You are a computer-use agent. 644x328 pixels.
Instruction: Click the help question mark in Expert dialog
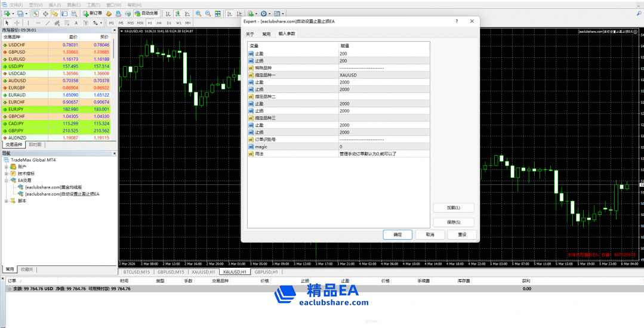point(457,21)
